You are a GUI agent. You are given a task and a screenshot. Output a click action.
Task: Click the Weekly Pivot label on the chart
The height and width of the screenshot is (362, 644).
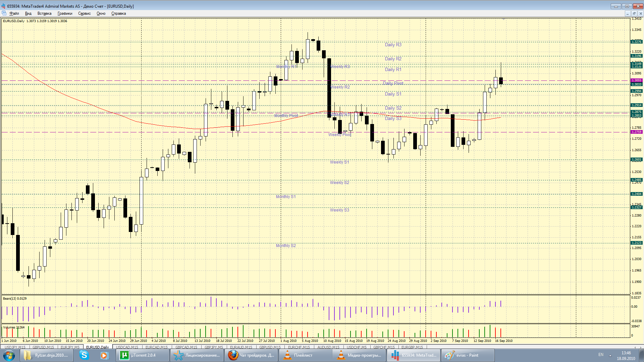339,135
